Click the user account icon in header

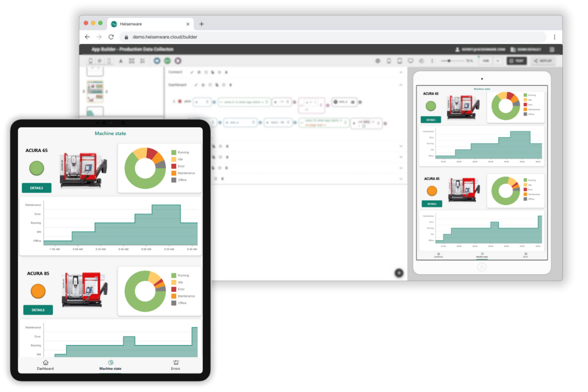pyautogui.click(x=457, y=49)
